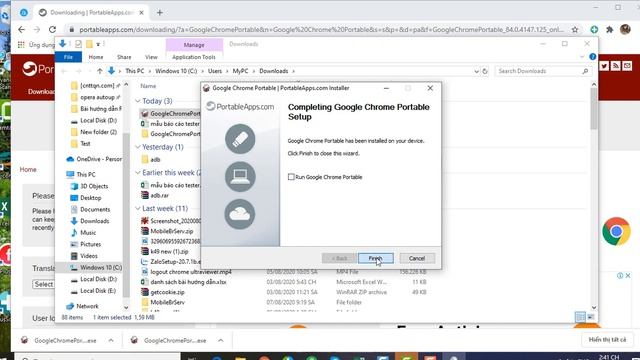This screenshot has height=360, width=640.
Task: Click the cloud icon in installer sidebar
Action: (x=240, y=214)
